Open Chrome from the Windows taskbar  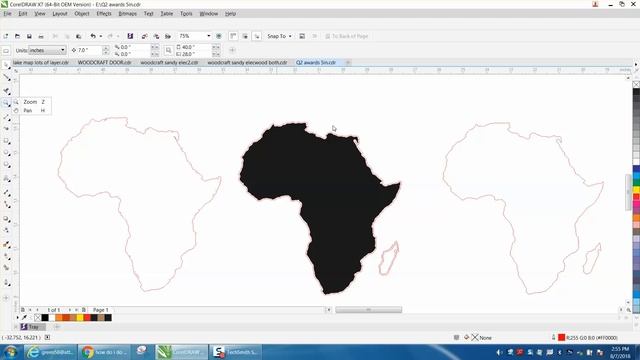tap(105, 352)
